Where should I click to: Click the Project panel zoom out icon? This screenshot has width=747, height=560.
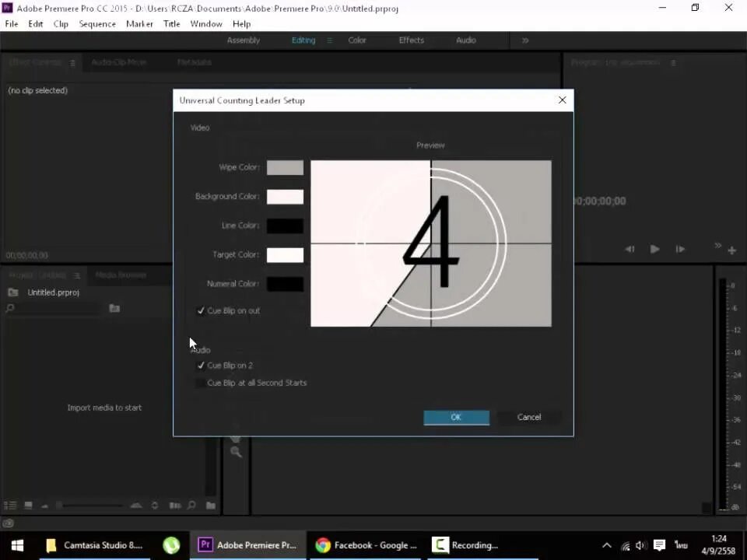coord(45,506)
